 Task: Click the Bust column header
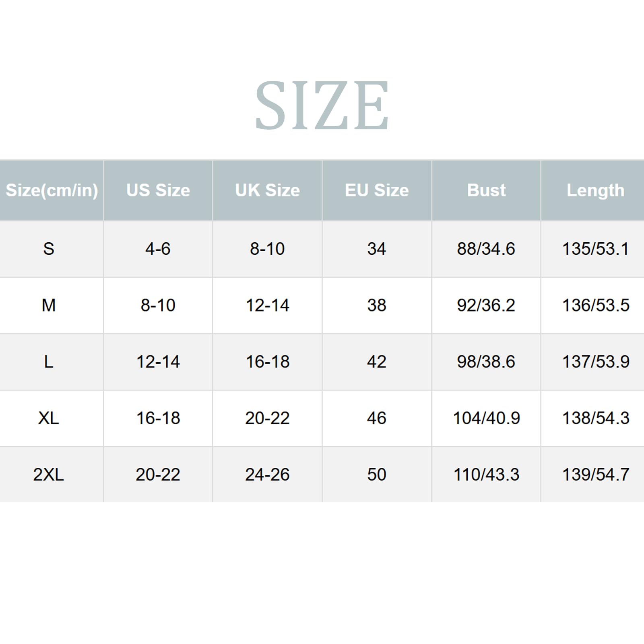tap(486, 190)
